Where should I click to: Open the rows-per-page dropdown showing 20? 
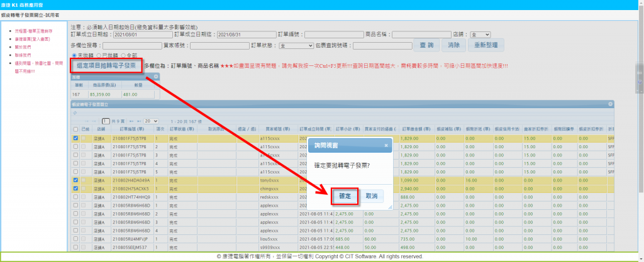(x=151, y=121)
